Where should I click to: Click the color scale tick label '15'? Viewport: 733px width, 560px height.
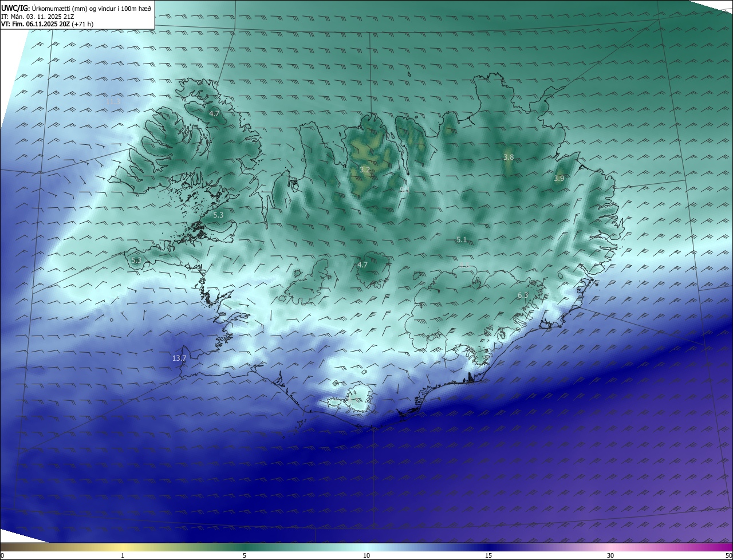(x=488, y=555)
